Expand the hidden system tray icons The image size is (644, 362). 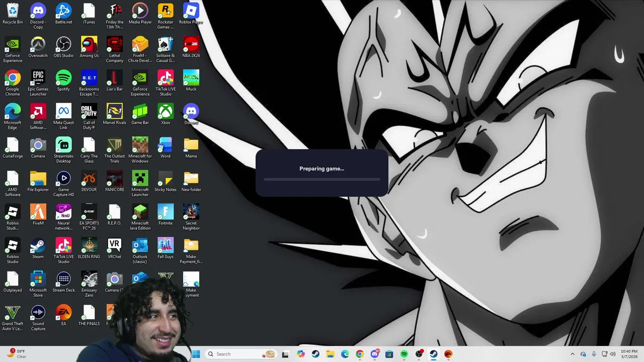pos(572,354)
